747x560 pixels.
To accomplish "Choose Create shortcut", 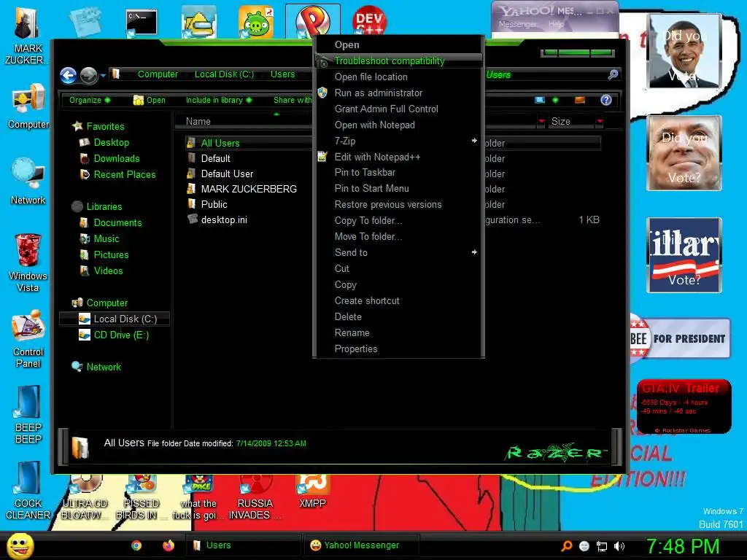I will point(398,301).
